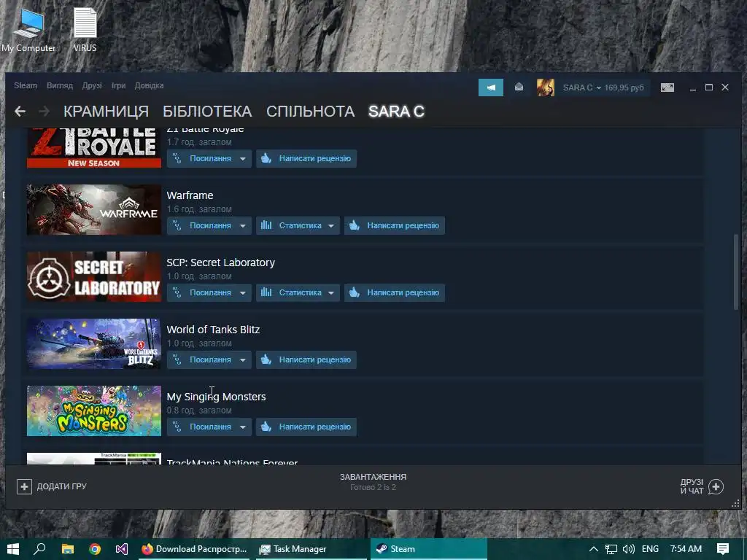Open the SCP: Secret Laboratory title link
This screenshot has width=747, height=560.
click(220, 262)
